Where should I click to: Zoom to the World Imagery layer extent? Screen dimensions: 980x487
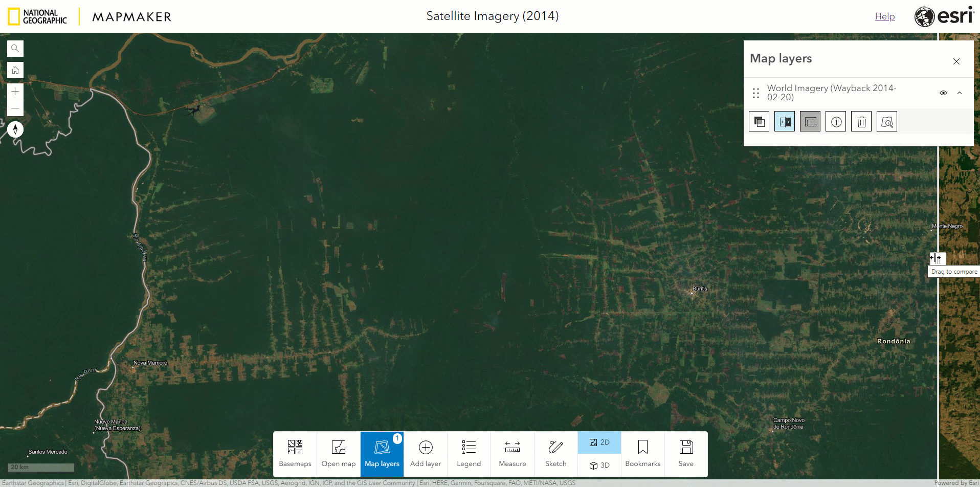tap(887, 121)
